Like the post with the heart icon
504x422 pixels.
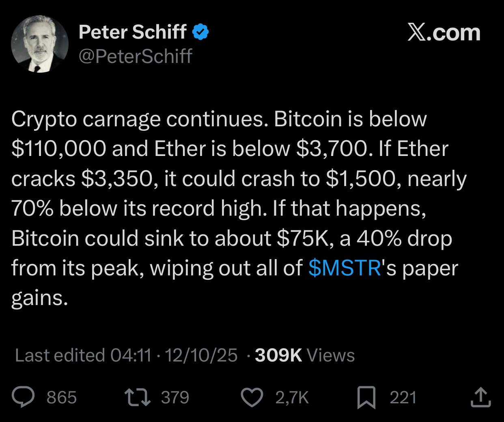pyautogui.click(x=252, y=397)
